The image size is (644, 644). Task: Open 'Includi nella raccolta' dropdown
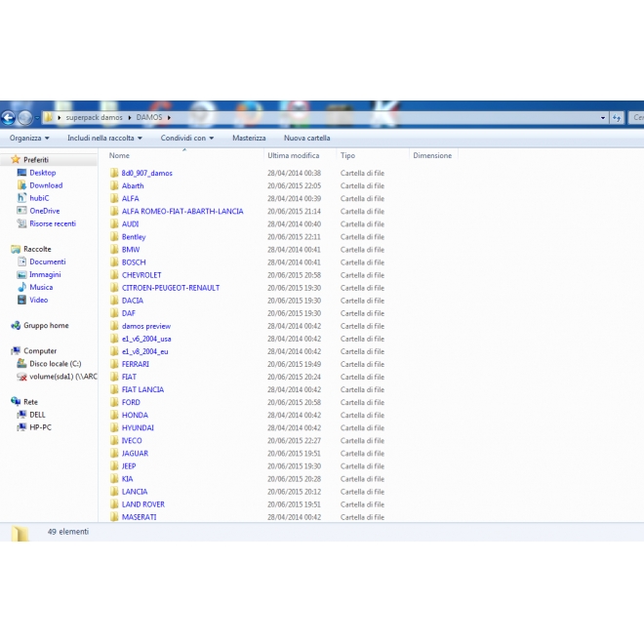[x=104, y=138]
